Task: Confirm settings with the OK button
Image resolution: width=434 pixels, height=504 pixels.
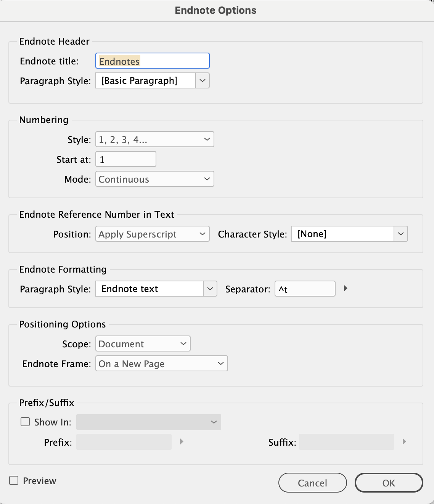Action: pos(389,483)
